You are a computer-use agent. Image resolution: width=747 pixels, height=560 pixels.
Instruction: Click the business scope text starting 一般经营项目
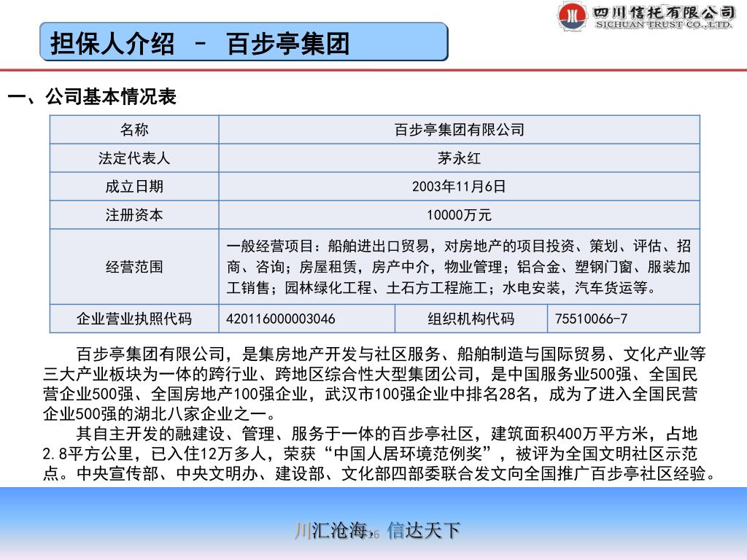[459, 267]
